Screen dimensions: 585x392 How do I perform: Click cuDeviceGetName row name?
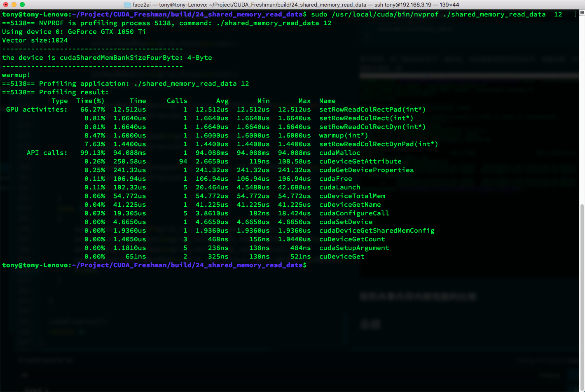350,205
